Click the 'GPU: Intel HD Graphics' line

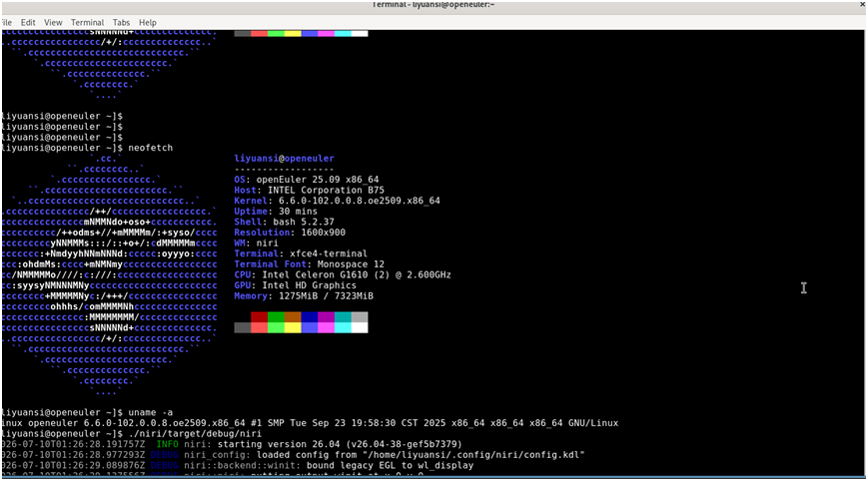point(295,285)
